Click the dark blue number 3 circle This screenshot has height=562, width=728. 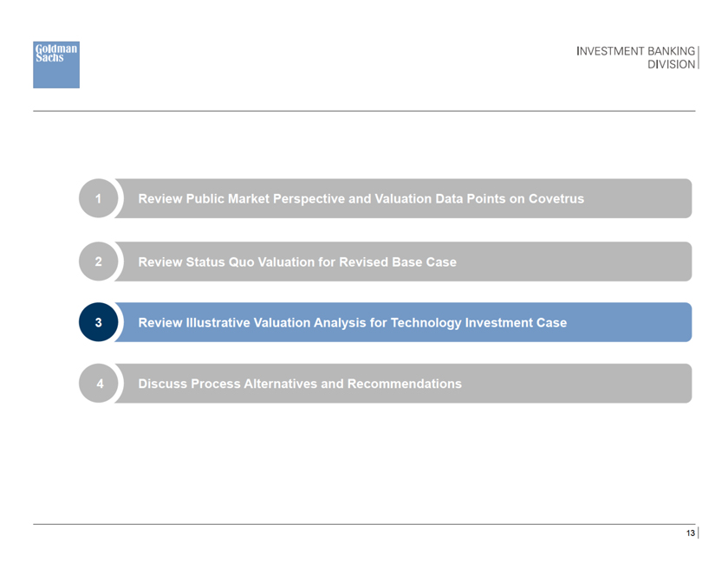(98, 322)
